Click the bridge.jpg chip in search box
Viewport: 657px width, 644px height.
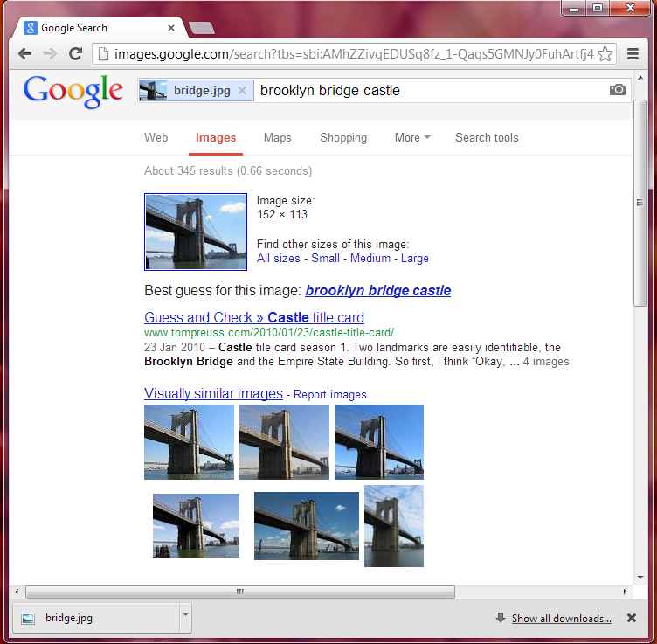pyautogui.click(x=196, y=91)
